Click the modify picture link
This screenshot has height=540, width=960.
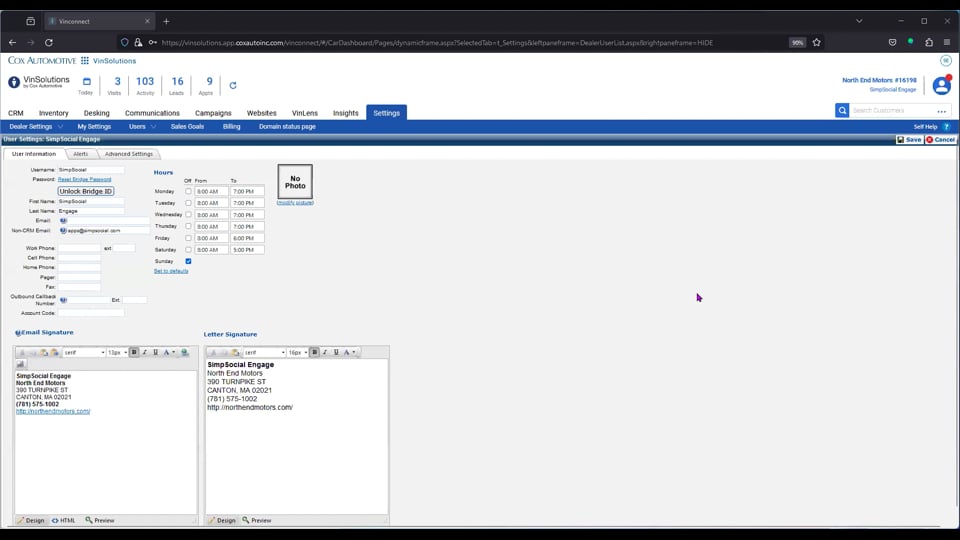pos(295,203)
